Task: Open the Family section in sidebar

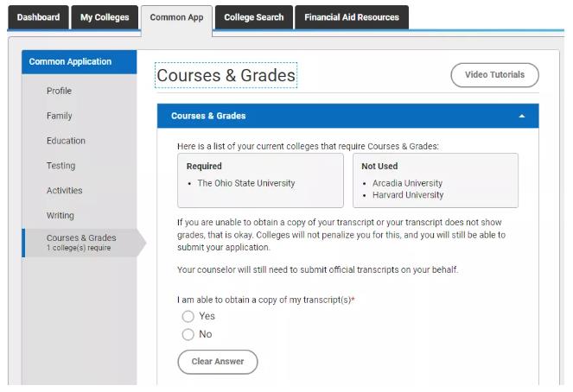Action: pyautogui.click(x=59, y=116)
